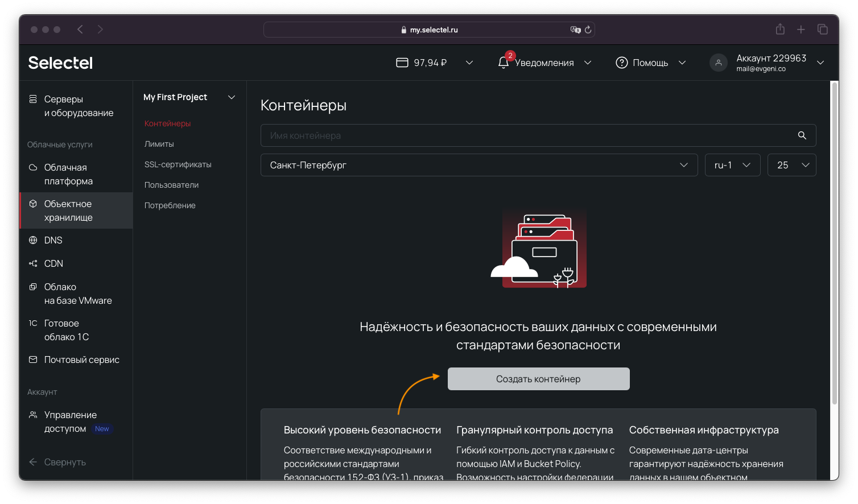Reload the page in browser
This screenshot has height=504, width=858.
pos(588,30)
